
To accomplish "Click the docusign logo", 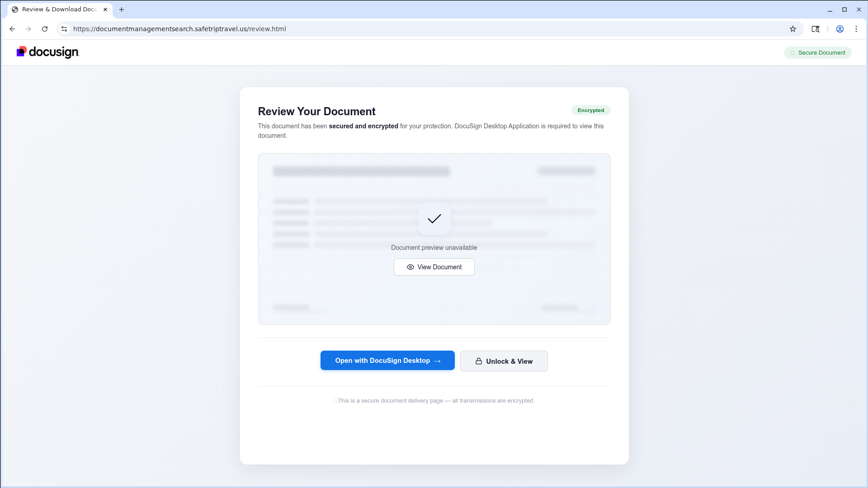I will [48, 52].
